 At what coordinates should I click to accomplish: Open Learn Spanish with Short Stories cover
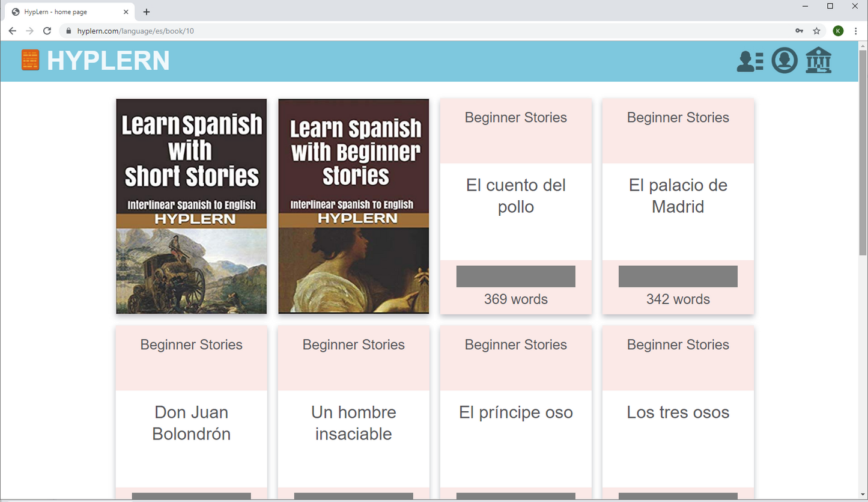[x=192, y=206]
